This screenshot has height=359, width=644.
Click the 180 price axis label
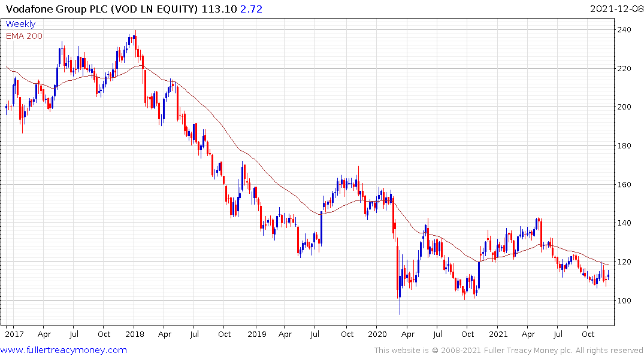(x=624, y=145)
